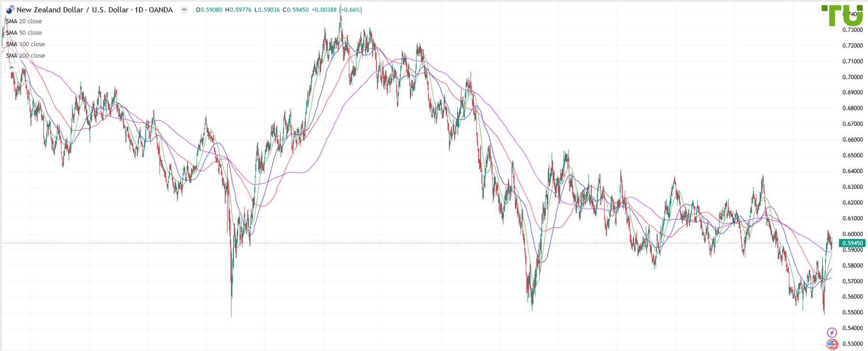Click the 0.62000 price scale label

pos(853,203)
